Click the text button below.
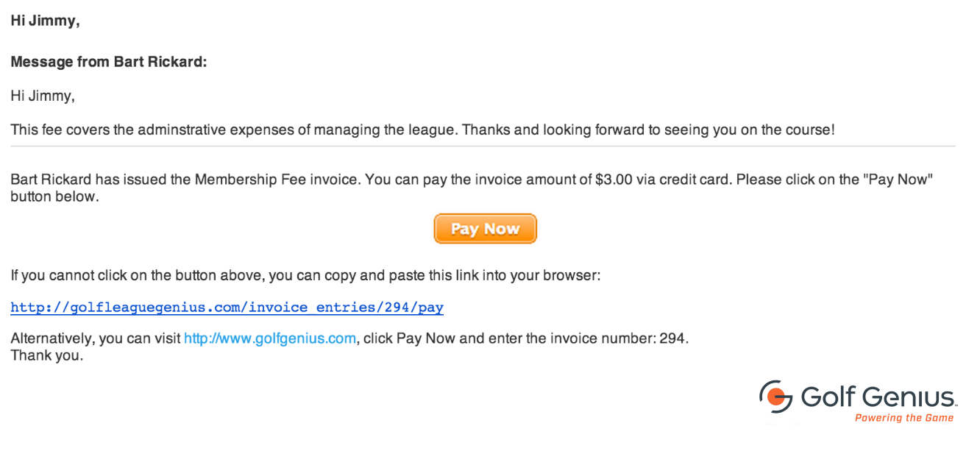Viewport: 980px width, 465px height. click(54, 197)
